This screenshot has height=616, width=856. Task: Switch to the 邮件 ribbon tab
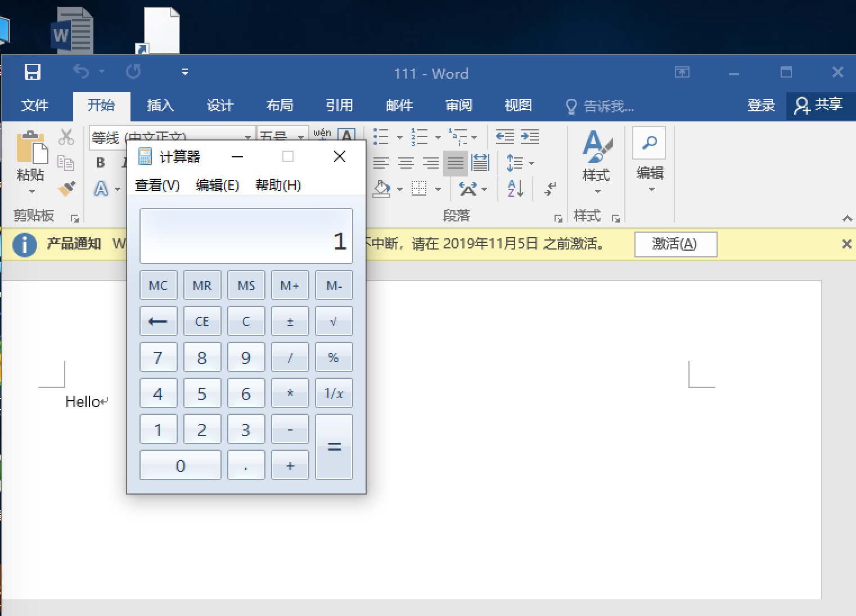tap(399, 105)
